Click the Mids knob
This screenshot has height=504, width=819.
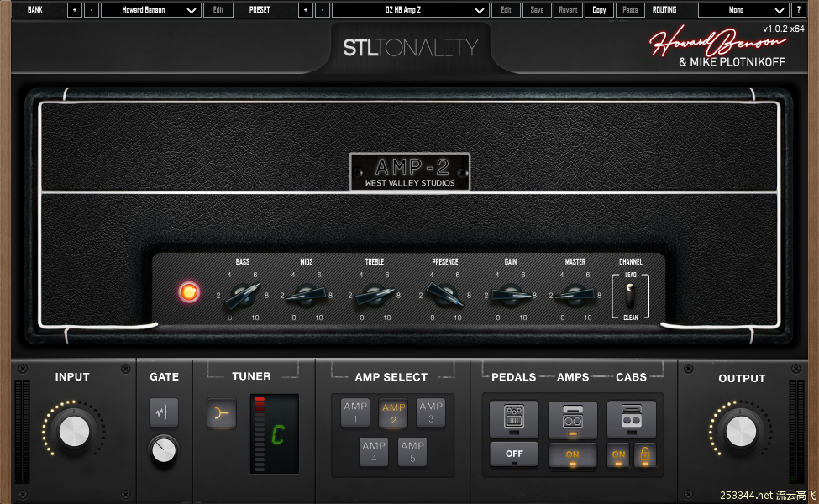point(307,296)
